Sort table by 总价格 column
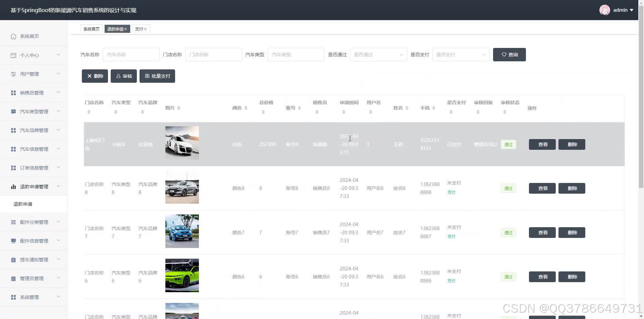Screen dimensions: 644x319 (263, 112)
